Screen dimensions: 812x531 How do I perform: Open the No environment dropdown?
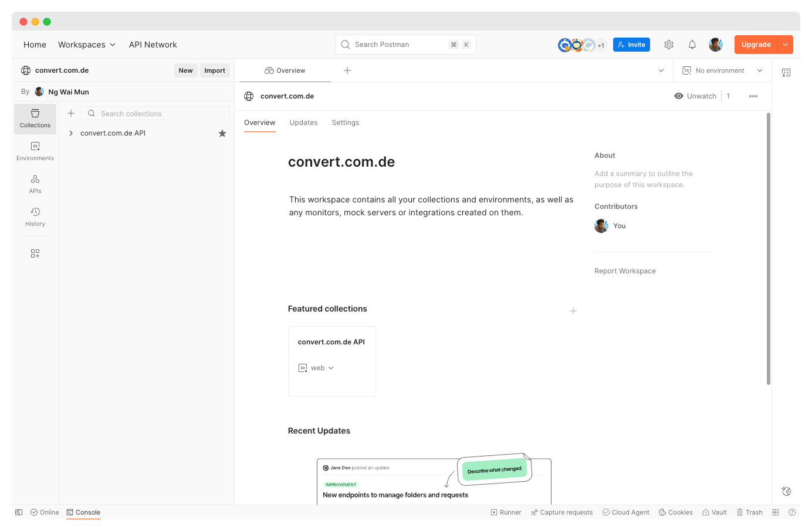(722, 70)
